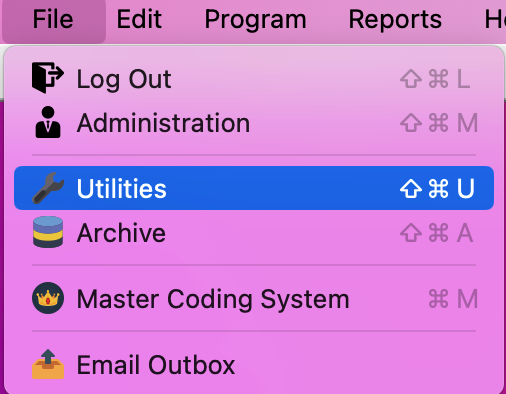Open the Program menu

coord(255,19)
